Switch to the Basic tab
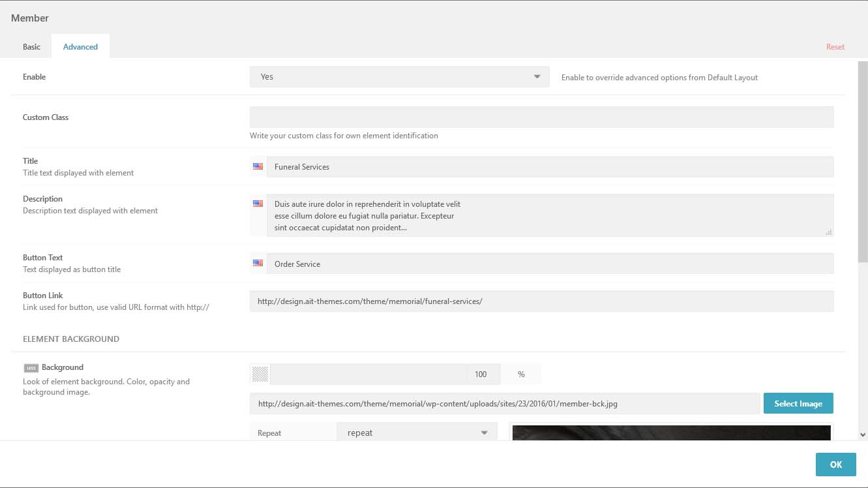This screenshot has width=868, height=488. point(31,47)
